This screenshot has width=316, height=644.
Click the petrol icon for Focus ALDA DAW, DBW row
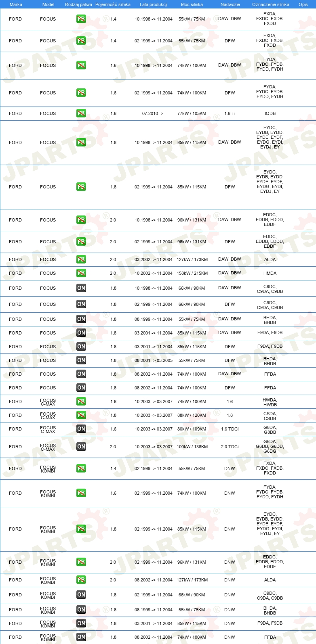(81, 259)
